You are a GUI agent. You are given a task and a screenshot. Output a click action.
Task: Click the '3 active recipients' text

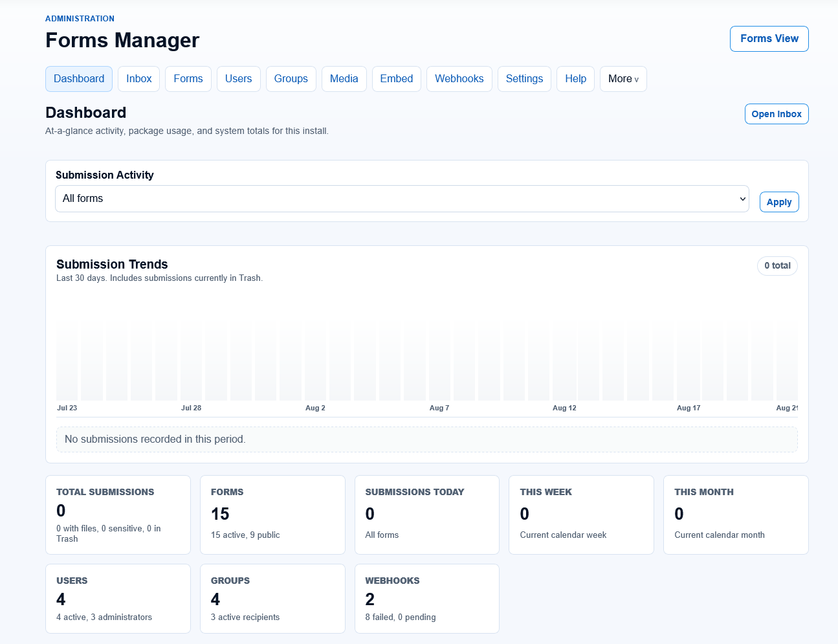[245, 617]
